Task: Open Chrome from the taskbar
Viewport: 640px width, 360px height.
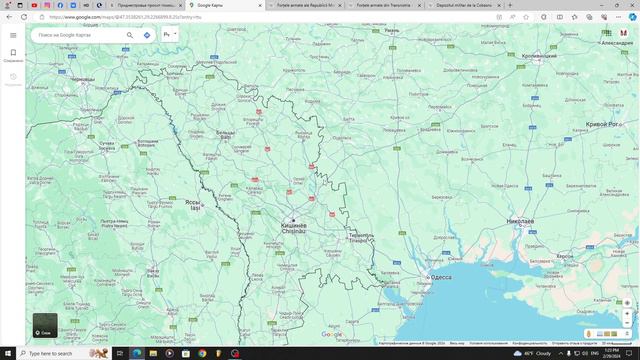Action: 202,353
